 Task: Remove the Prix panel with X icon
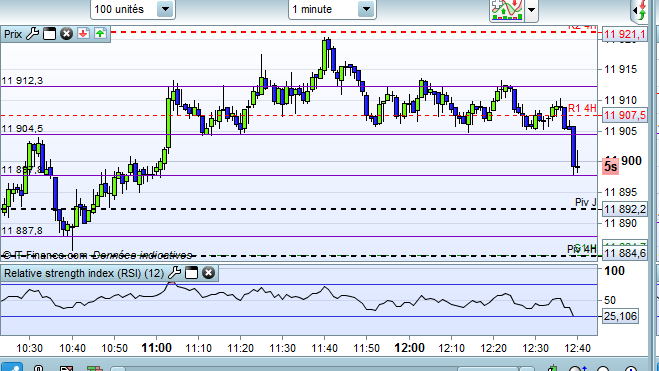66,34
